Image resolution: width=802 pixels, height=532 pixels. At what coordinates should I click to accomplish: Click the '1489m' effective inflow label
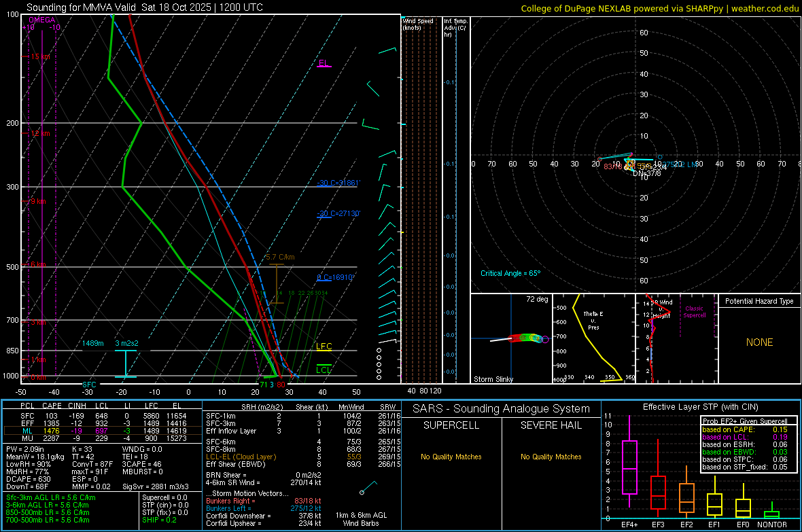[93, 343]
